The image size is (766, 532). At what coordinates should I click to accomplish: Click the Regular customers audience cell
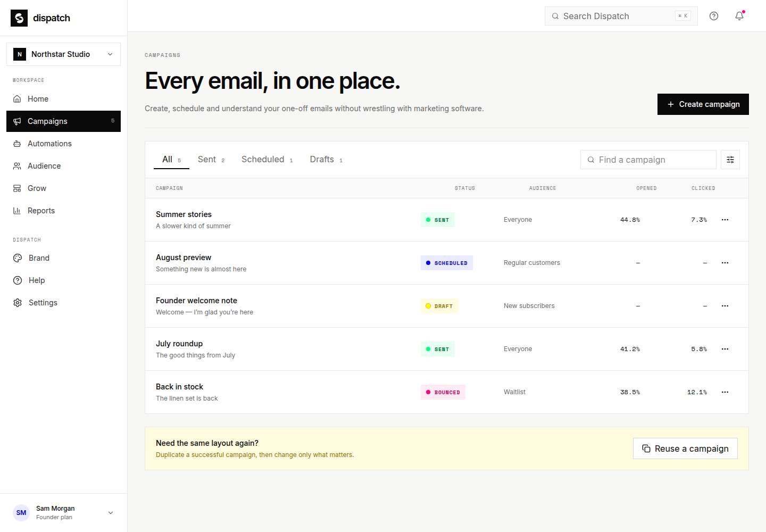click(532, 263)
